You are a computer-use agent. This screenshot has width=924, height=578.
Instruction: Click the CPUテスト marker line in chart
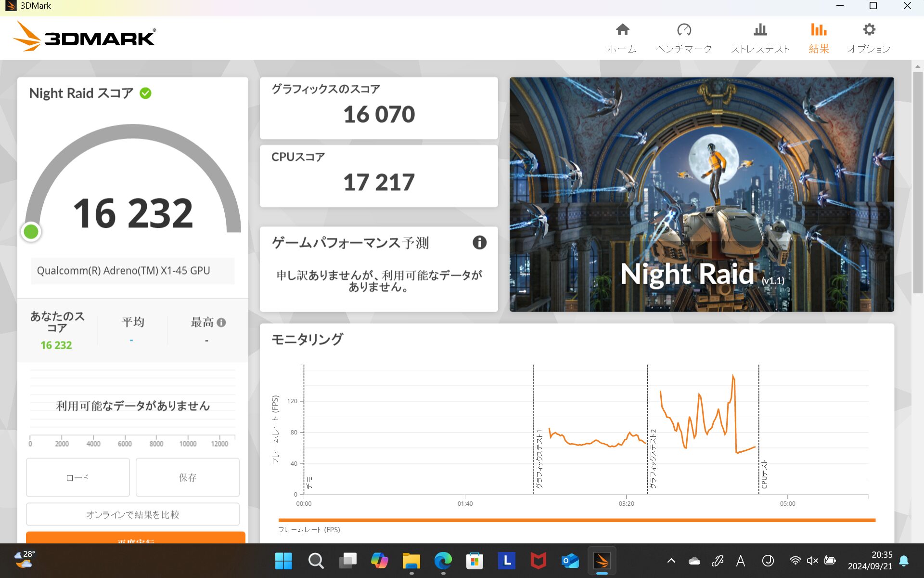pyautogui.click(x=759, y=429)
